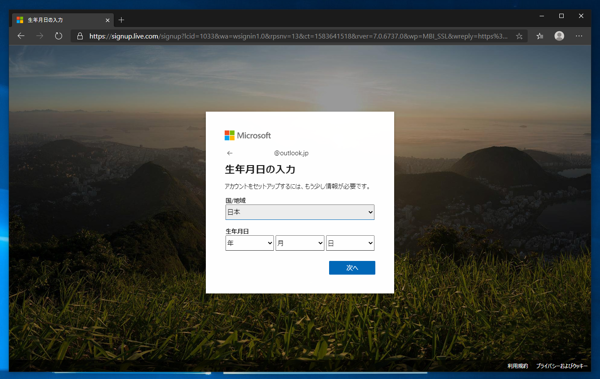Open the 利用規約 link in the footer
Viewport: 600px width, 379px height.
pyautogui.click(x=518, y=366)
